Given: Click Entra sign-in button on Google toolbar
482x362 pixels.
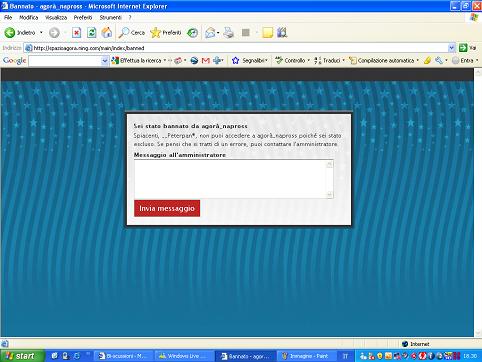Looking at the screenshot, I should [463, 61].
